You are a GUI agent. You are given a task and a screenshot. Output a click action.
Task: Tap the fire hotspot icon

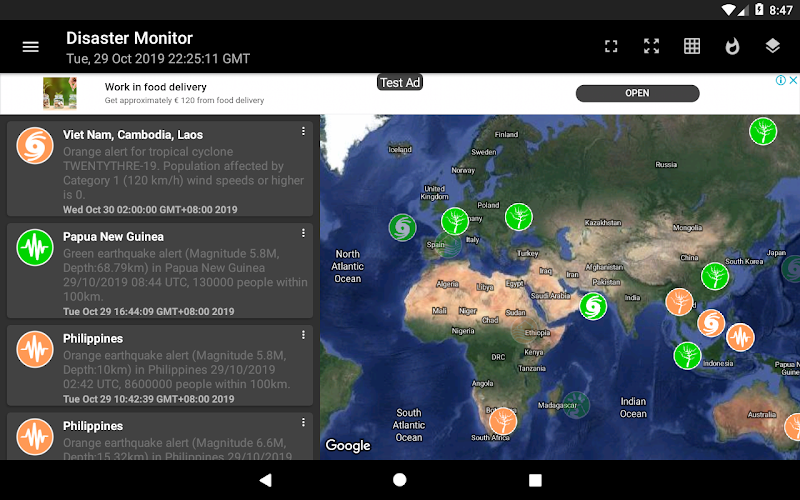click(732, 46)
